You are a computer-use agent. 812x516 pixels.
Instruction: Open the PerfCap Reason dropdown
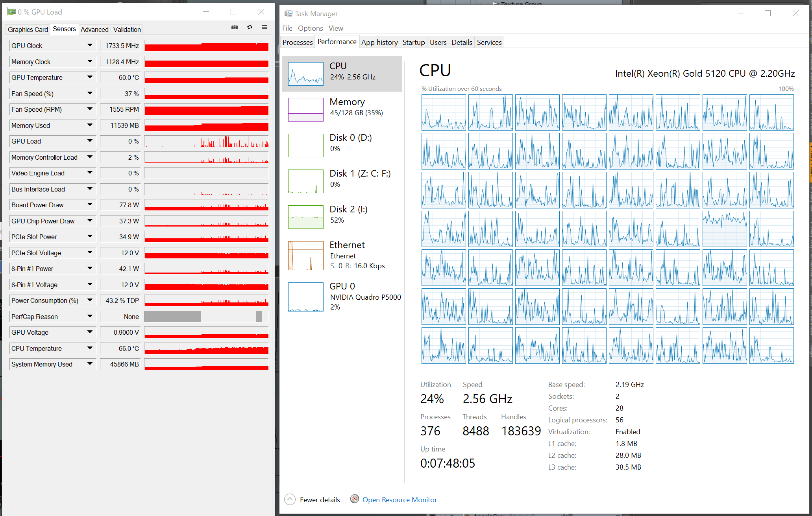tap(90, 317)
